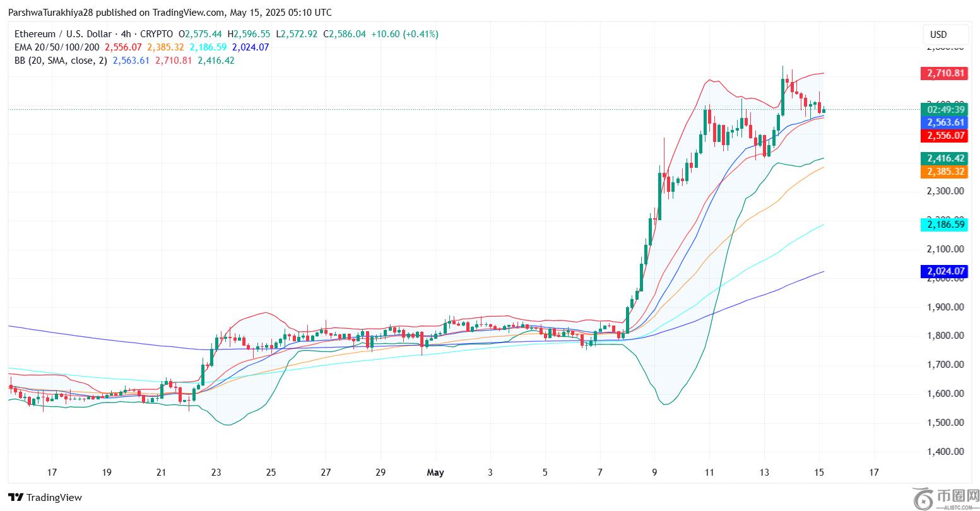Click the red 2,710.81 upper band price label

944,73
